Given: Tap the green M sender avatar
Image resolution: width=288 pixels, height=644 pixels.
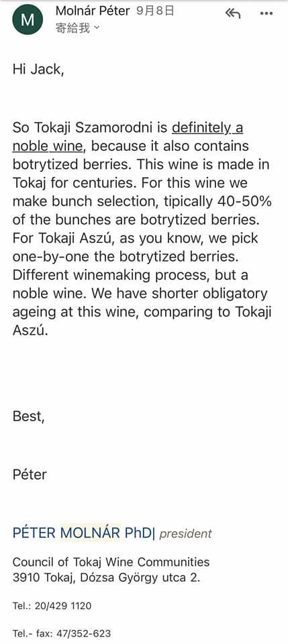Looking at the screenshot, I should click(x=28, y=20).
